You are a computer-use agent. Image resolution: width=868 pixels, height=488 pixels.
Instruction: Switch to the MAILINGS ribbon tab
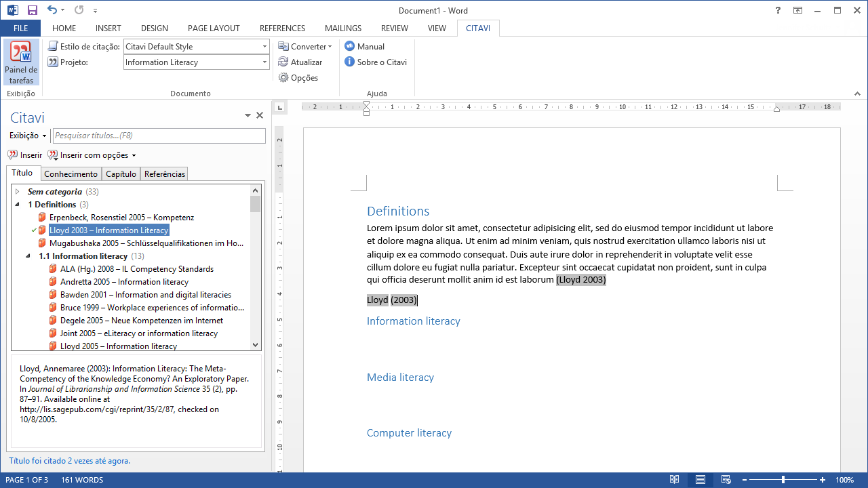[343, 28]
